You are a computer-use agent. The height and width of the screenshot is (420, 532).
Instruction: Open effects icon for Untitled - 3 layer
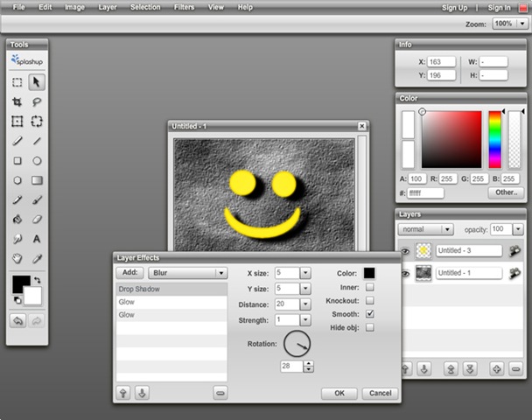coord(516,251)
